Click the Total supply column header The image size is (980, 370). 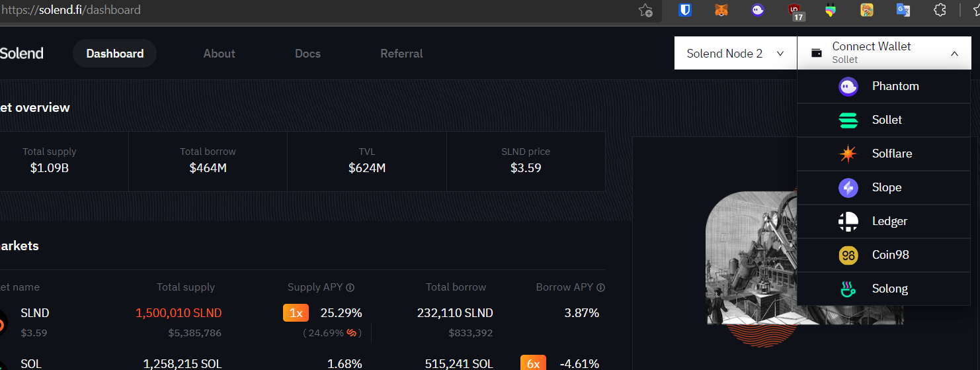(186, 287)
